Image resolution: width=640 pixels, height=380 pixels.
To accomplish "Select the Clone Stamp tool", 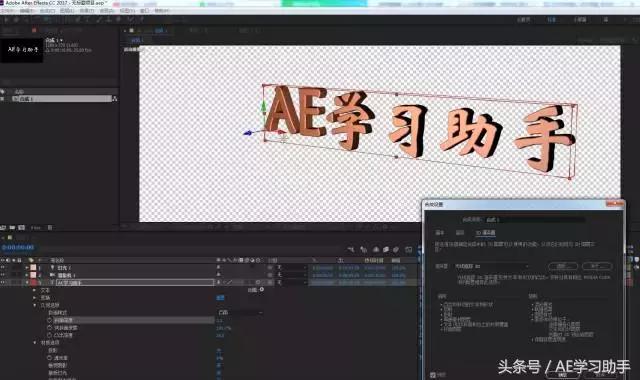I will (109, 19).
